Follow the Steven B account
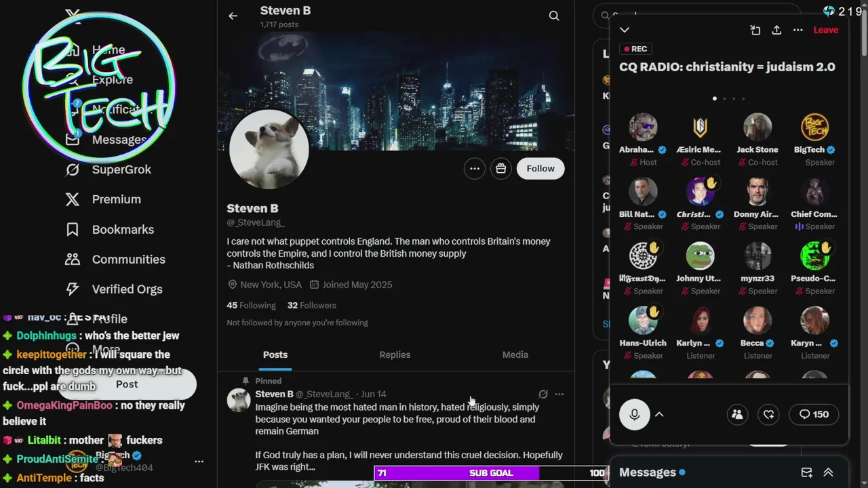Image resolution: width=868 pixels, height=488 pixels. pos(540,169)
